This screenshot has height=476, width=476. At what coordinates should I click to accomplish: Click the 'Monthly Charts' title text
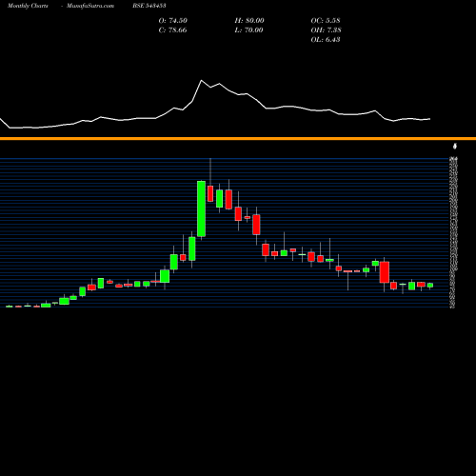28,6
